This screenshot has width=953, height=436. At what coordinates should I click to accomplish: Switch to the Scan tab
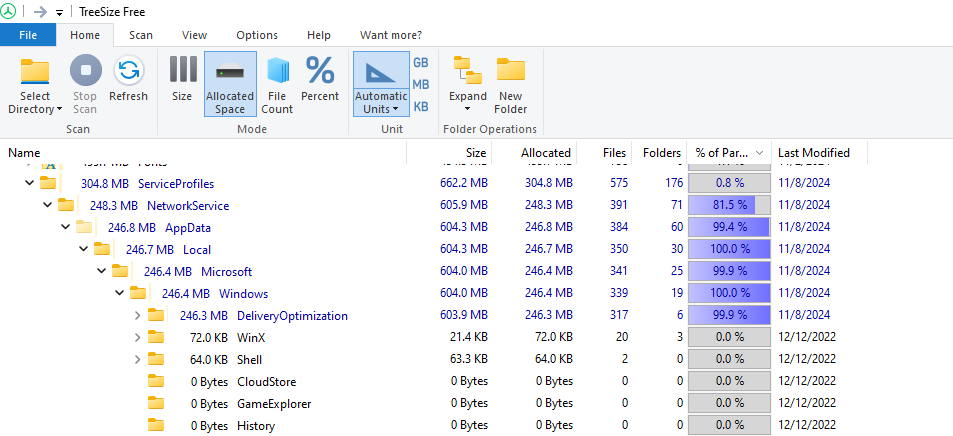pyautogui.click(x=140, y=35)
